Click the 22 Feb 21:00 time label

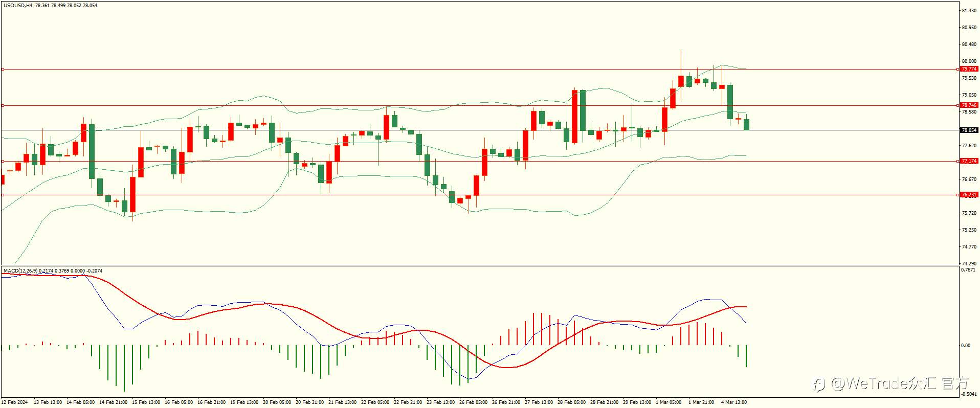408,402
